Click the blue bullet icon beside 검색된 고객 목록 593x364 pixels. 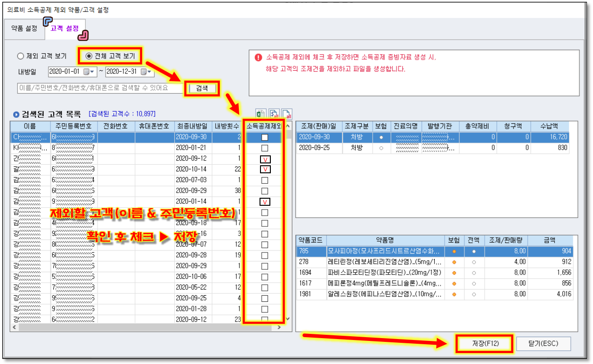[x=16, y=114]
